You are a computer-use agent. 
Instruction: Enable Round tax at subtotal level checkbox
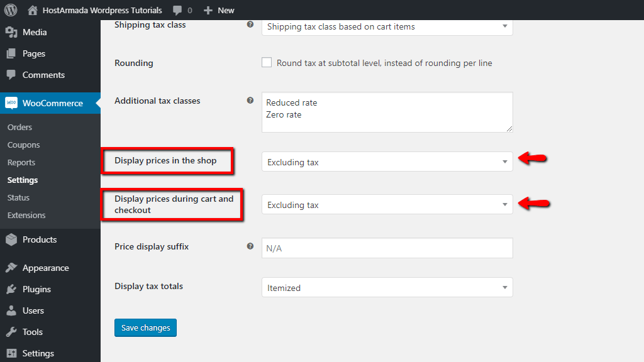pyautogui.click(x=267, y=63)
